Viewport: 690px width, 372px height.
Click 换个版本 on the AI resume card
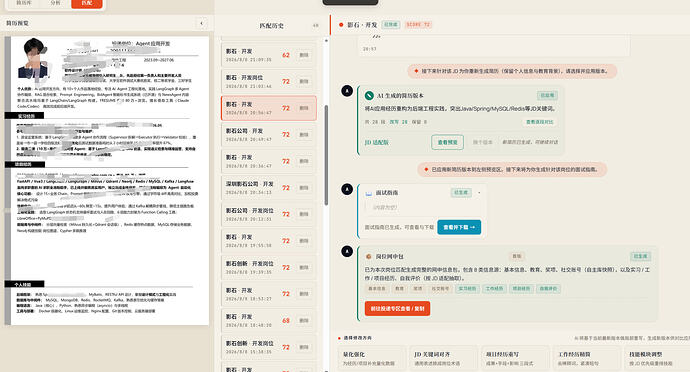click(482, 142)
